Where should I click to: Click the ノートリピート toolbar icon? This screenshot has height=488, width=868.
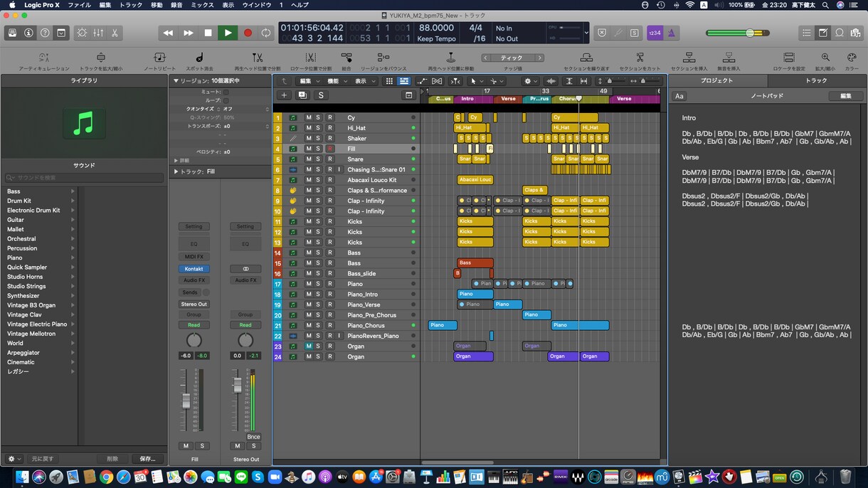159,58
